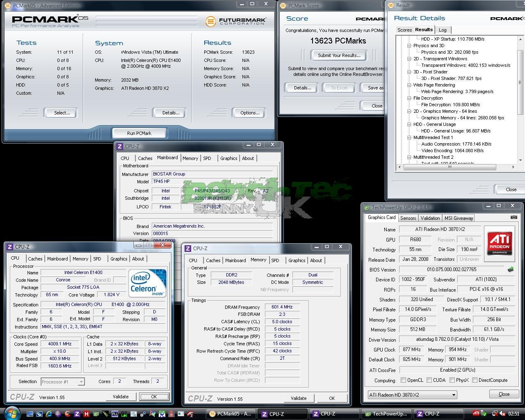Click the gears quick launch icon
Viewport: 525px width, 420px height.
(143, 414)
